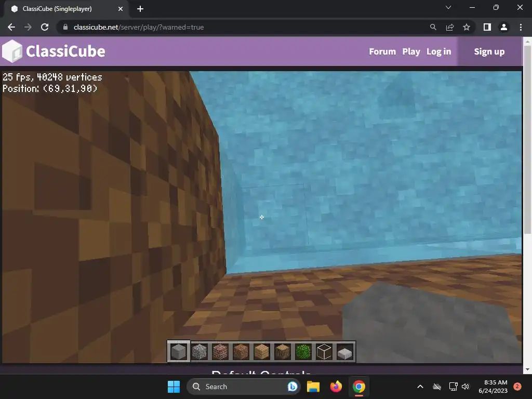Switch to ClassiCube (Singleplayer) tab
532x399 pixels.
point(66,9)
